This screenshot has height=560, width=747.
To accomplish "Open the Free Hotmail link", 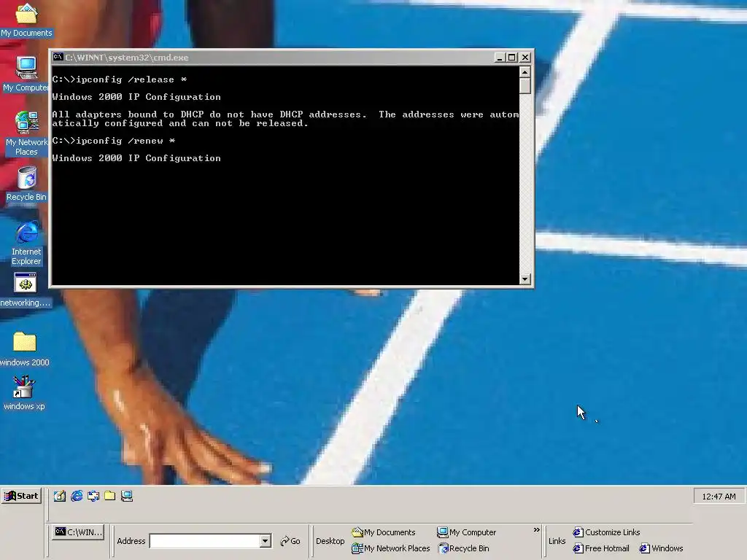I will point(601,548).
